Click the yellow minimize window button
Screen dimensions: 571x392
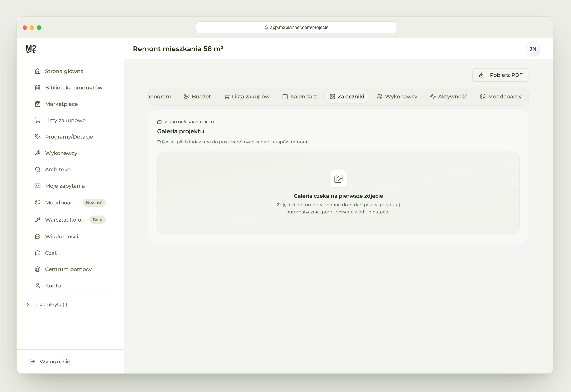[32, 28]
